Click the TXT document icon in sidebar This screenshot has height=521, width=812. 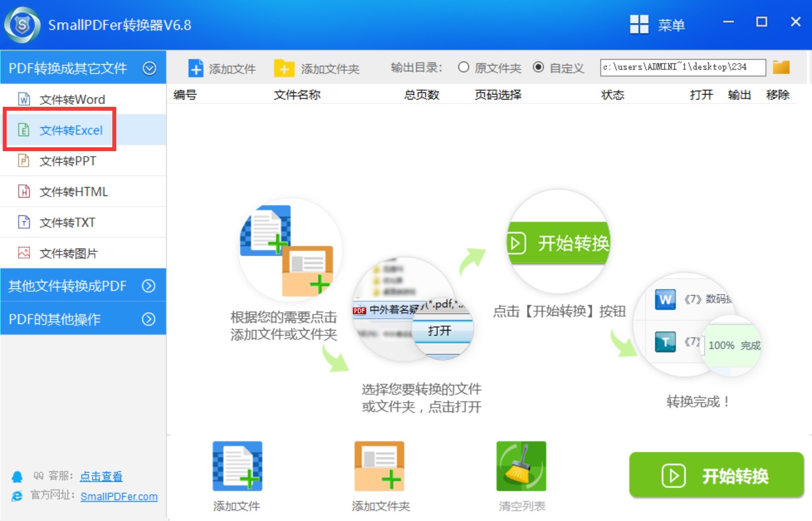(24, 222)
